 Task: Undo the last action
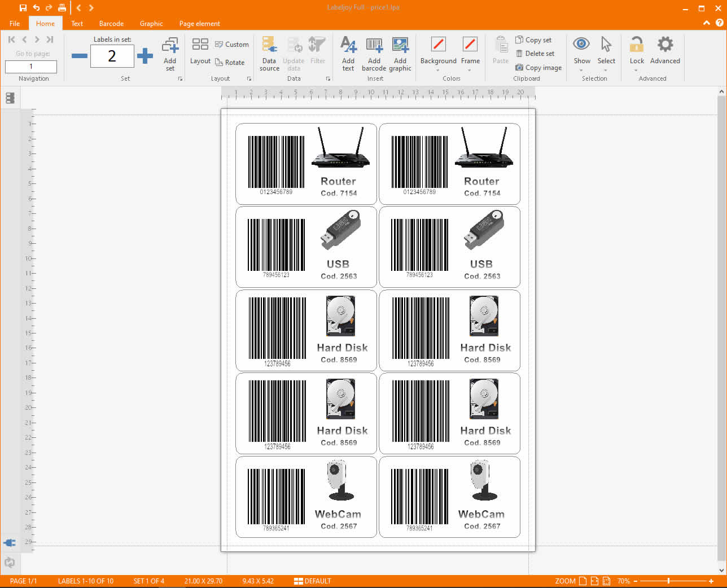point(36,8)
